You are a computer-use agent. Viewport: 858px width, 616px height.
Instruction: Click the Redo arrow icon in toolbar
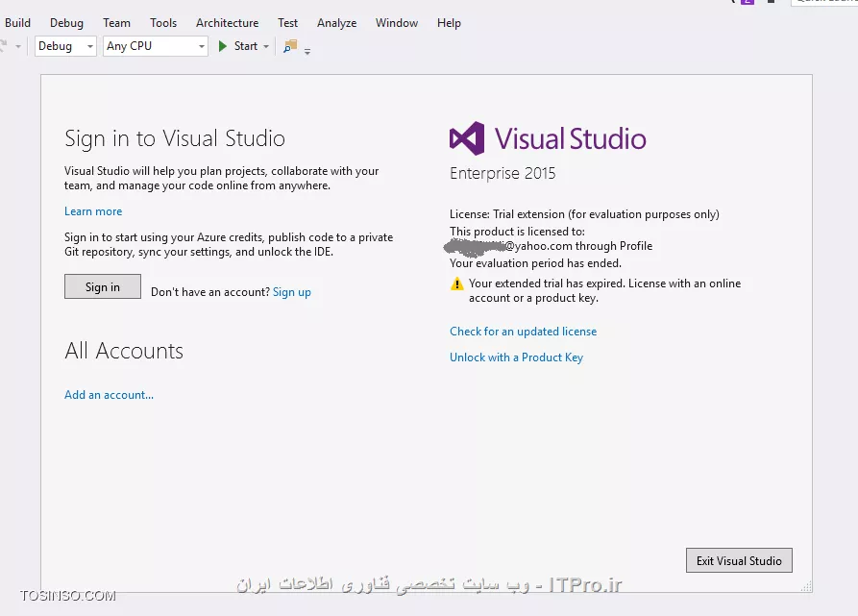coord(3,46)
